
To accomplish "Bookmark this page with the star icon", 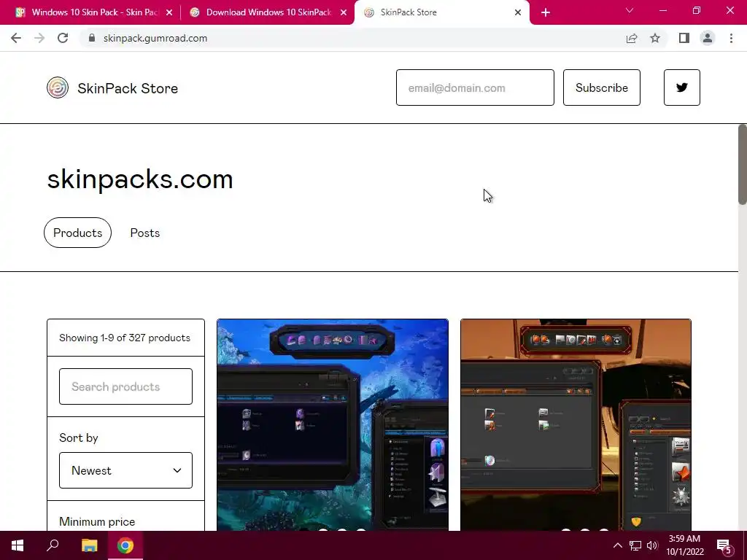I will pyautogui.click(x=655, y=38).
